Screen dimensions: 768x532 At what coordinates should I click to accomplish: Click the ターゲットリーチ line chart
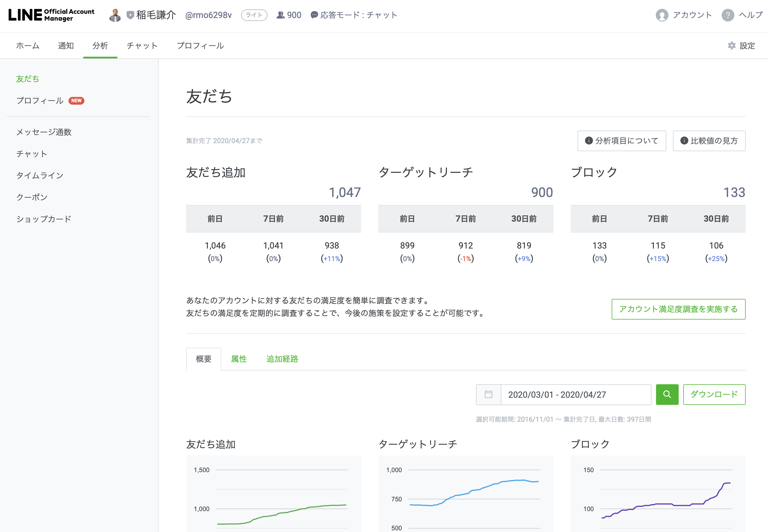[466, 494]
